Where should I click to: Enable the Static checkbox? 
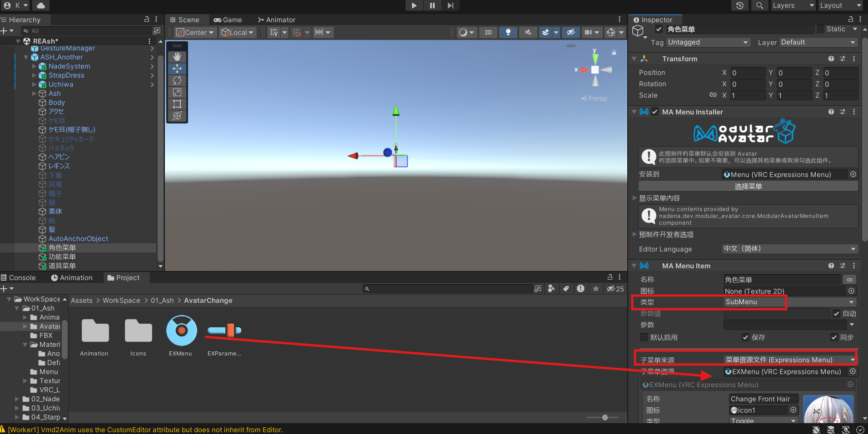pyautogui.click(x=820, y=29)
